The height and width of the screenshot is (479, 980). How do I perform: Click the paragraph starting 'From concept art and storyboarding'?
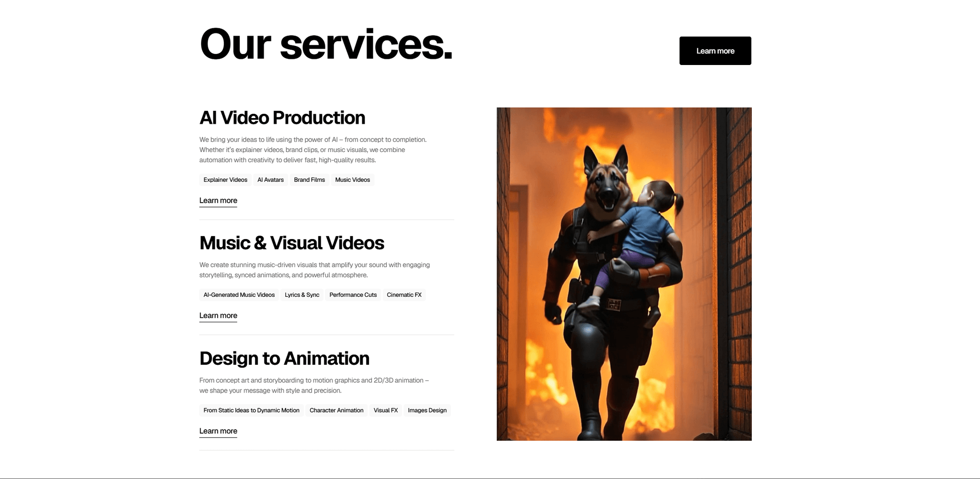click(x=314, y=385)
